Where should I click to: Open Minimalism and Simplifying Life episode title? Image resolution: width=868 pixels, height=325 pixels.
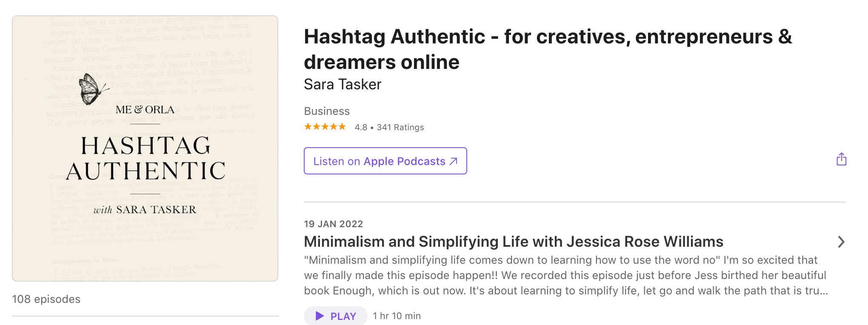point(514,242)
